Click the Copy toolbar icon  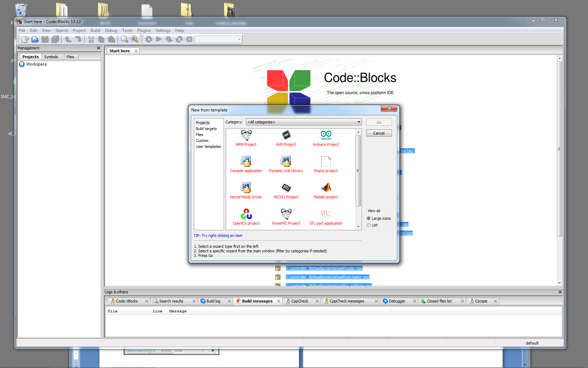point(101,39)
